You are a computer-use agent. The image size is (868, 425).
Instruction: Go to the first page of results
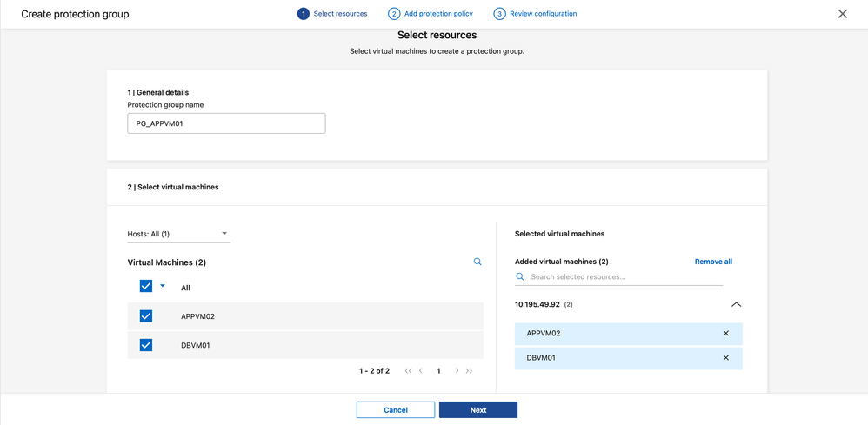pyautogui.click(x=408, y=371)
